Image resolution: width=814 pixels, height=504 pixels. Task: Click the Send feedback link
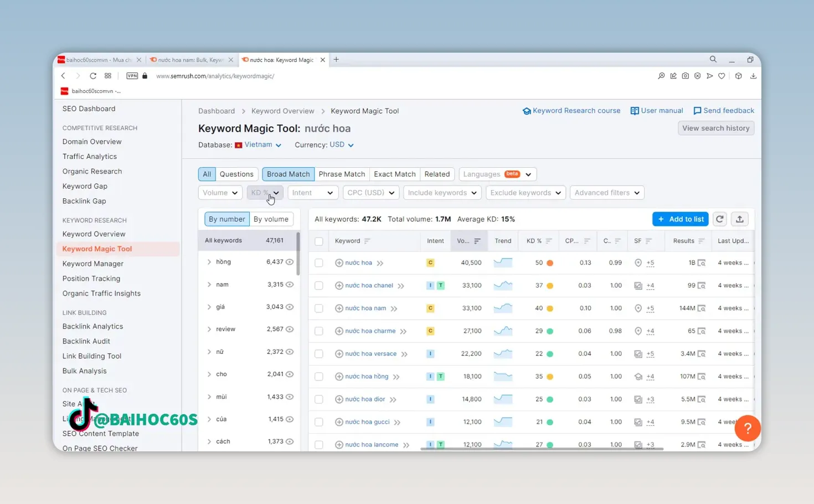click(724, 111)
